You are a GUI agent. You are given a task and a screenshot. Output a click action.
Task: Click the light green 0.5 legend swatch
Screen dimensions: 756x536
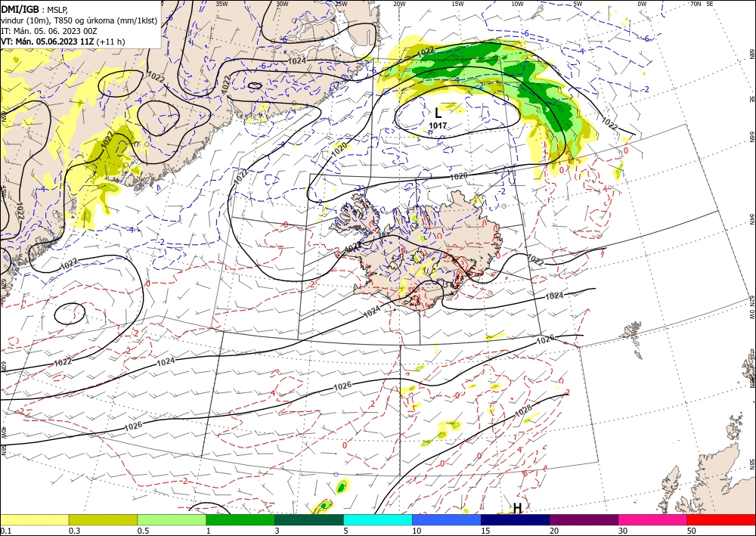click(x=172, y=519)
